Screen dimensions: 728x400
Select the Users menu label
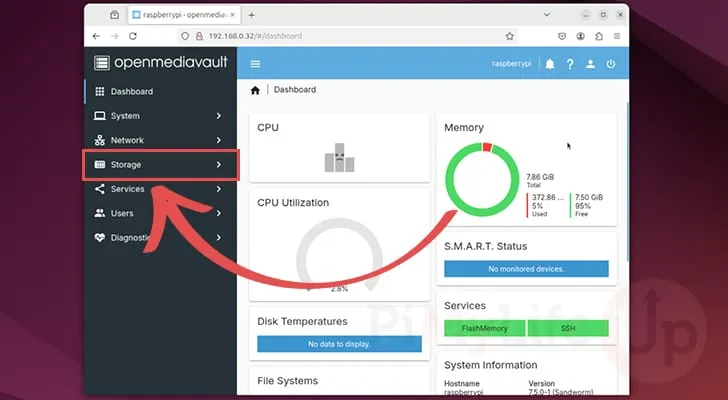pos(122,213)
